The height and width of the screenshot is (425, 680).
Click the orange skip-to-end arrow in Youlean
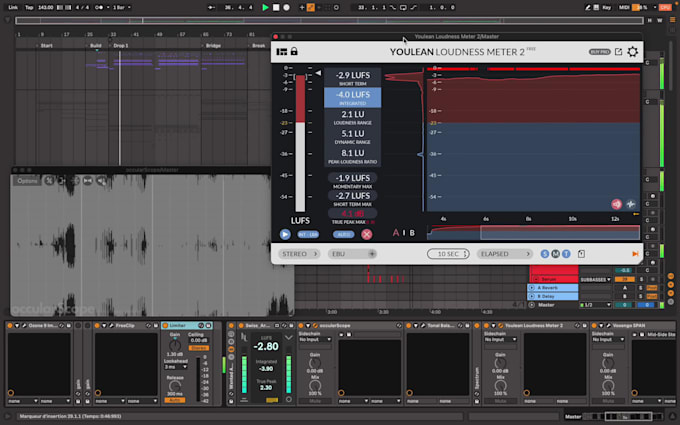pyautogui.click(x=635, y=254)
